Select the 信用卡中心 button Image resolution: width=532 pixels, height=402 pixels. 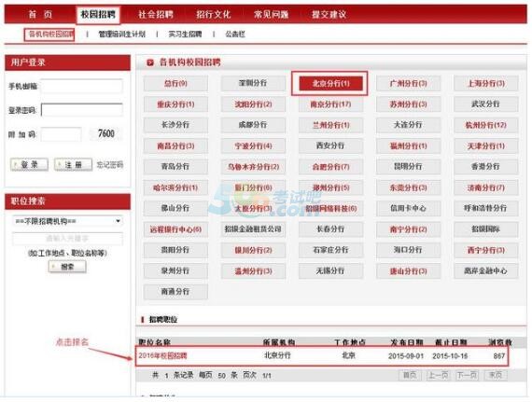tap(408, 208)
